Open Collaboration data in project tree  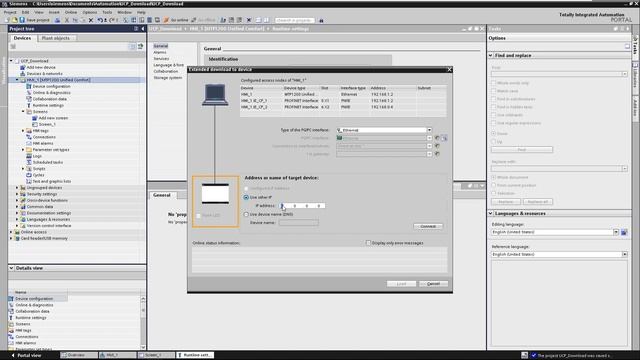49,99
